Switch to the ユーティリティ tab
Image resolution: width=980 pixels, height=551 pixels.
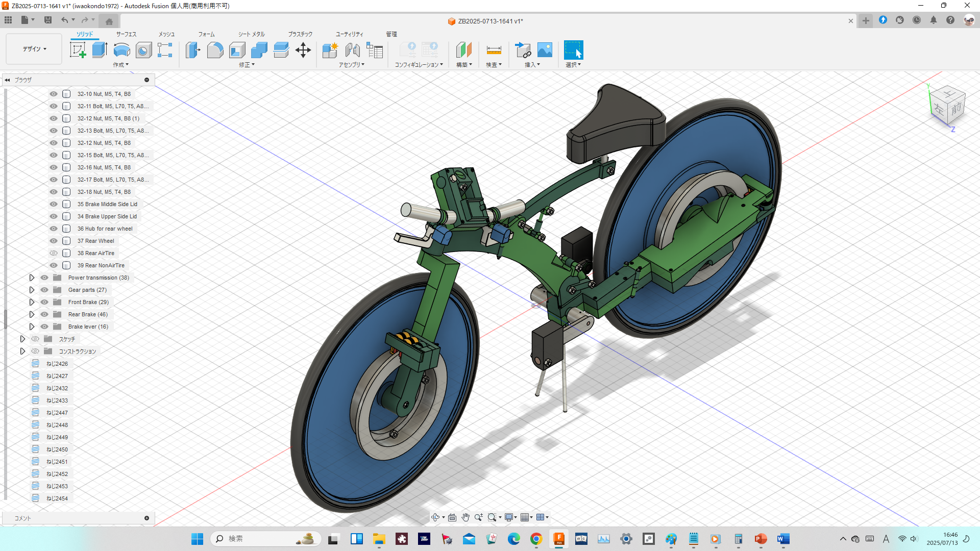click(350, 34)
